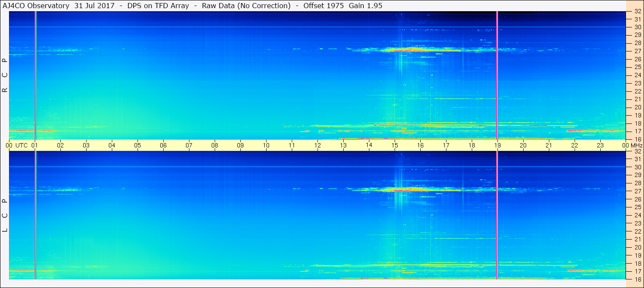
Task: Click the 13 hour tick label
Action: pyautogui.click(x=343, y=145)
